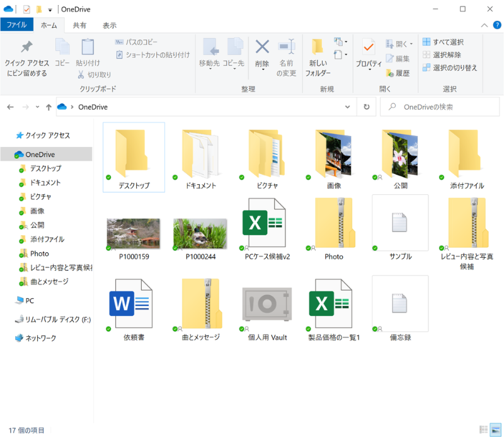Open the 移動先 (Move to) dropdown
504x437 pixels.
coord(210,58)
